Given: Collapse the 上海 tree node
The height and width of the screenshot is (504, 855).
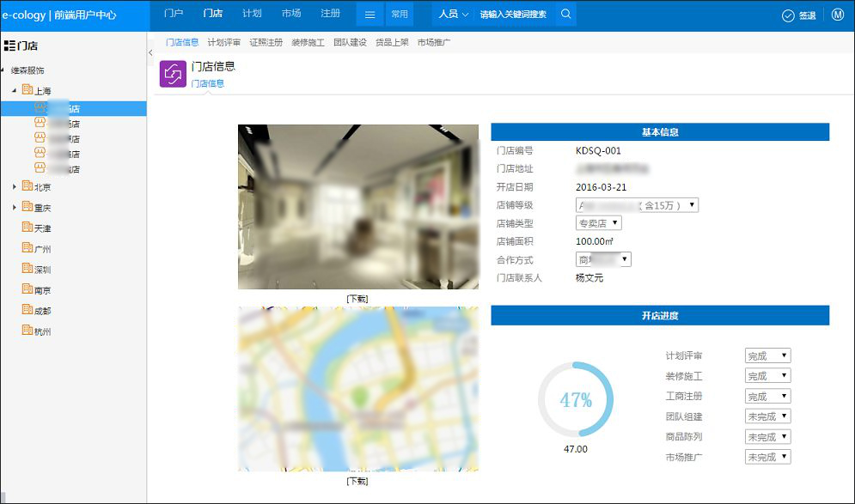Looking at the screenshot, I should (x=14, y=90).
